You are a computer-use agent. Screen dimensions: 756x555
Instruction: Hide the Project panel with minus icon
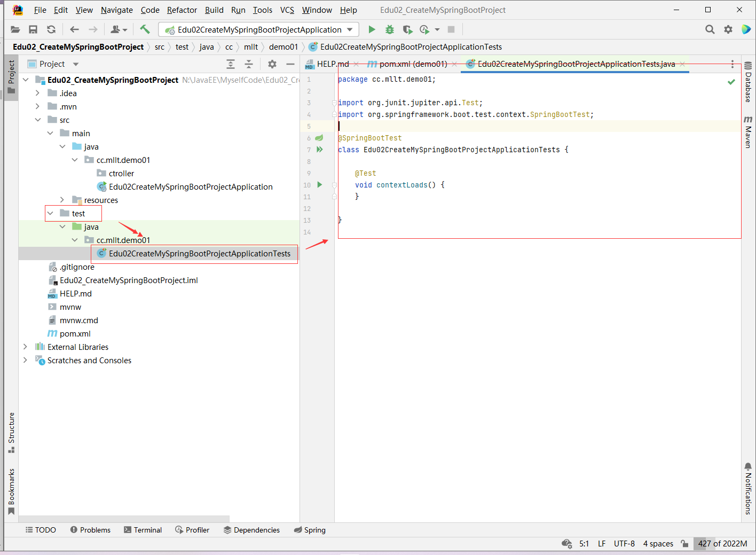click(x=290, y=64)
